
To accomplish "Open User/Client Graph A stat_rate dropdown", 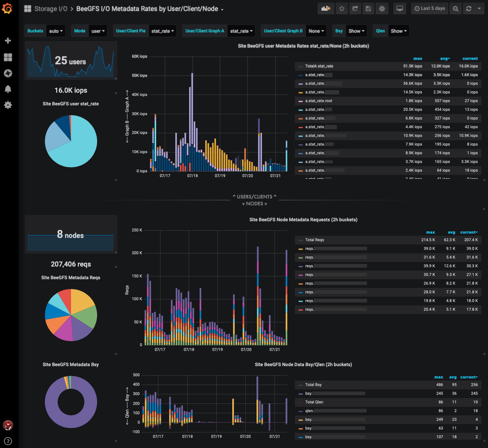I will pos(242,31).
